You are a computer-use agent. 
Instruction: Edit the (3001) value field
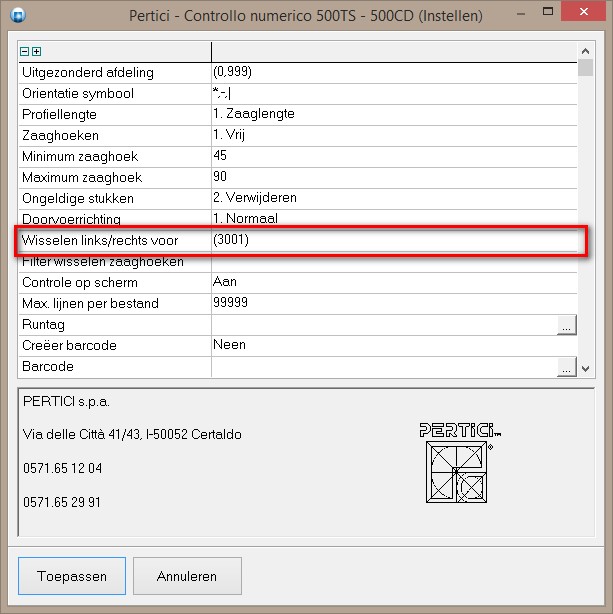pos(394,240)
